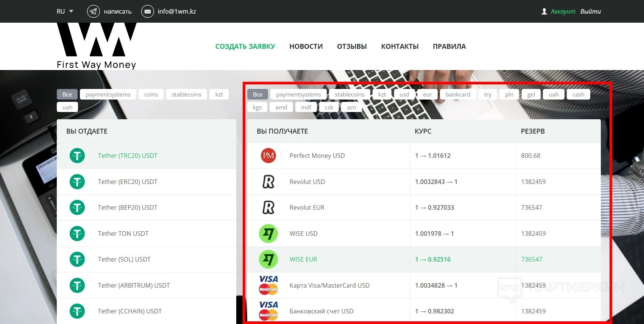Filter receive currencies by kgs

(x=257, y=107)
